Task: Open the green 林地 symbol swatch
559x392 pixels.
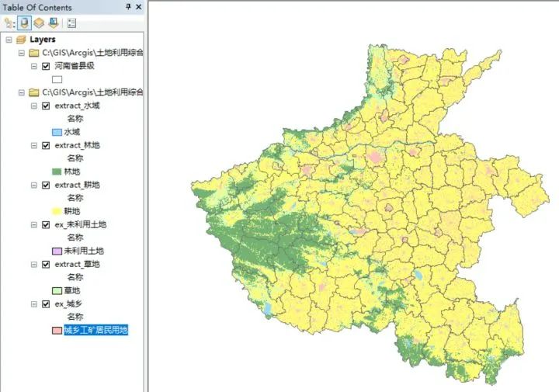Action: click(x=57, y=172)
